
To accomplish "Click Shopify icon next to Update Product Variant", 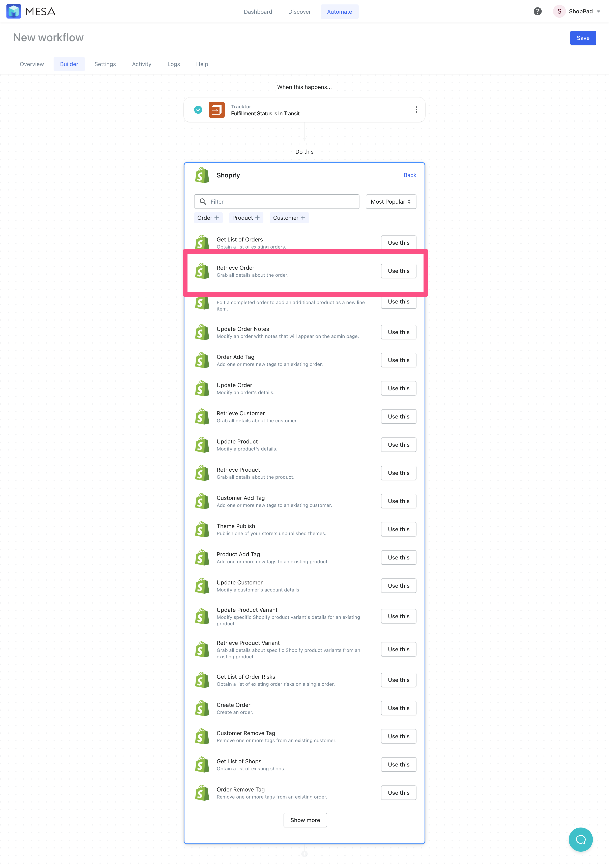I will click(202, 616).
